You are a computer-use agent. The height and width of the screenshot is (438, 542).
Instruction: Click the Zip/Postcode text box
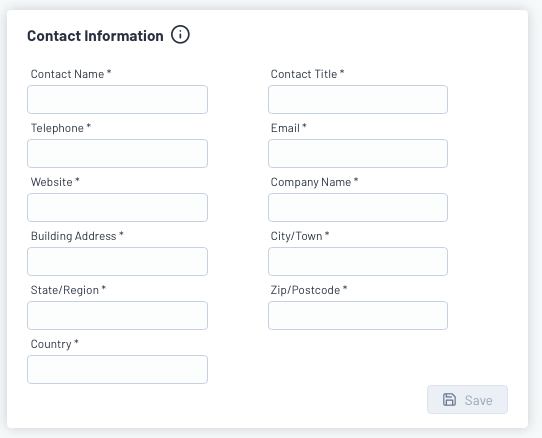358,315
